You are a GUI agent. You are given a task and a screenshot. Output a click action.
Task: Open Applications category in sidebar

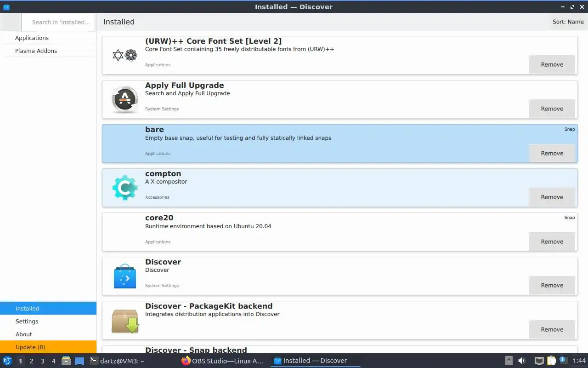tap(48, 38)
